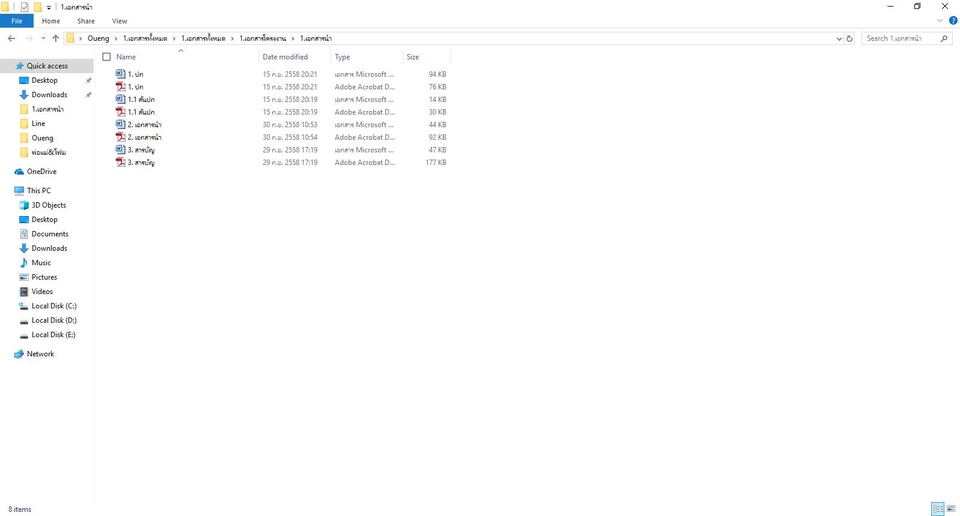Click the Word icon of 3. สารบัญ
Image resolution: width=960 pixels, height=516 pixels.
(x=121, y=149)
